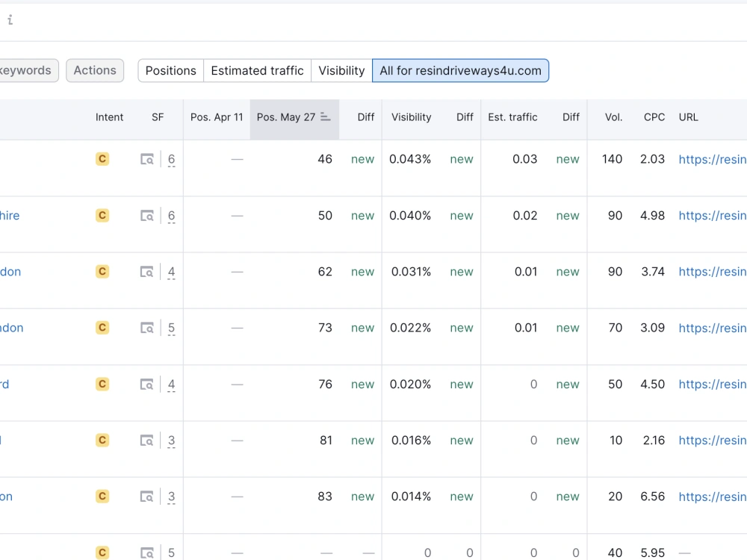Open SERP features count 3 in position 83 row
This screenshot has height=560, width=747.
coord(172,497)
